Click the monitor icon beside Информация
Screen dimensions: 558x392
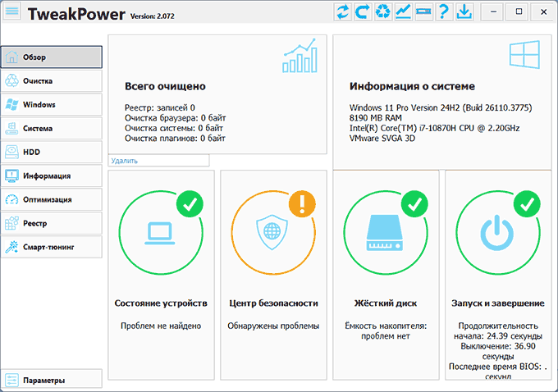(x=11, y=175)
